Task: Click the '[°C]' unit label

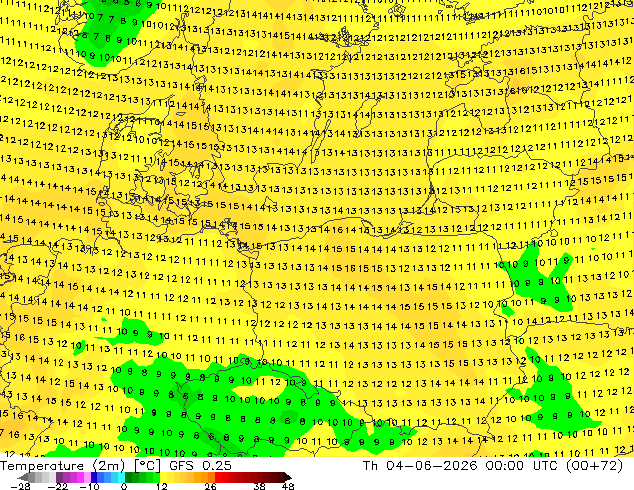Action: pyautogui.click(x=147, y=466)
